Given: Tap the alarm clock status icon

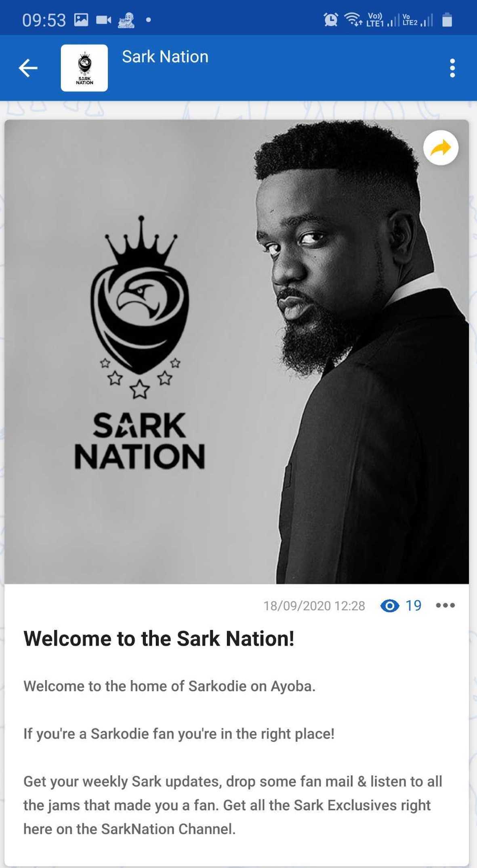Looking at the screenshot, I should pyautogui.click(x=331, y=19).
